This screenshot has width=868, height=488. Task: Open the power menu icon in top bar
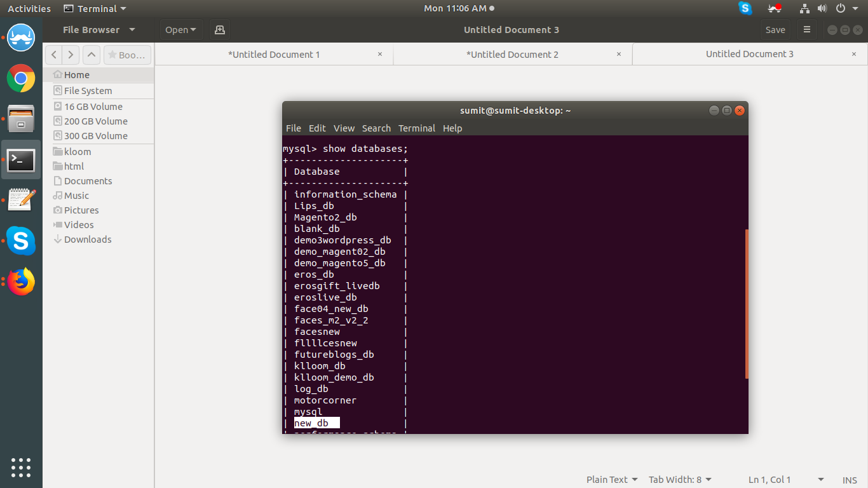point(840,8)
